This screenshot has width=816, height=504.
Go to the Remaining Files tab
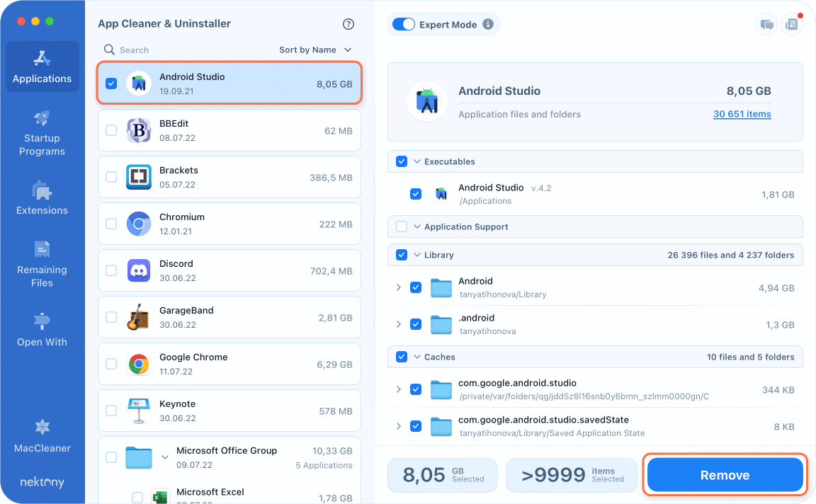click(x=42, y=263)
